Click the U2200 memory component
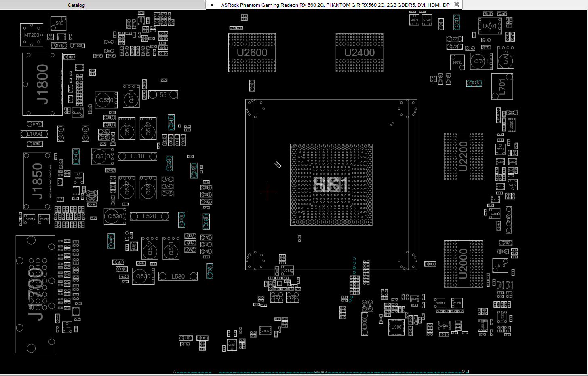Image resolution: width=588 pixels, height=376 pixels. 463,156
